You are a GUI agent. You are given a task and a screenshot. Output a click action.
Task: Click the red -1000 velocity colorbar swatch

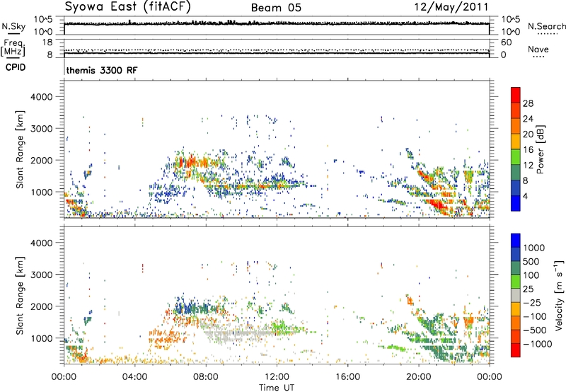[516, 350]
